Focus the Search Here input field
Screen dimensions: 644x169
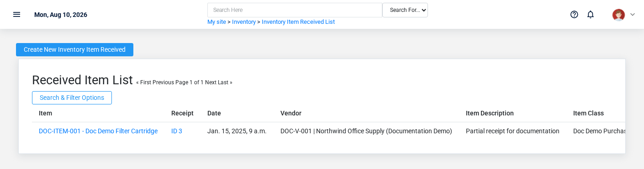click(295, 10)
